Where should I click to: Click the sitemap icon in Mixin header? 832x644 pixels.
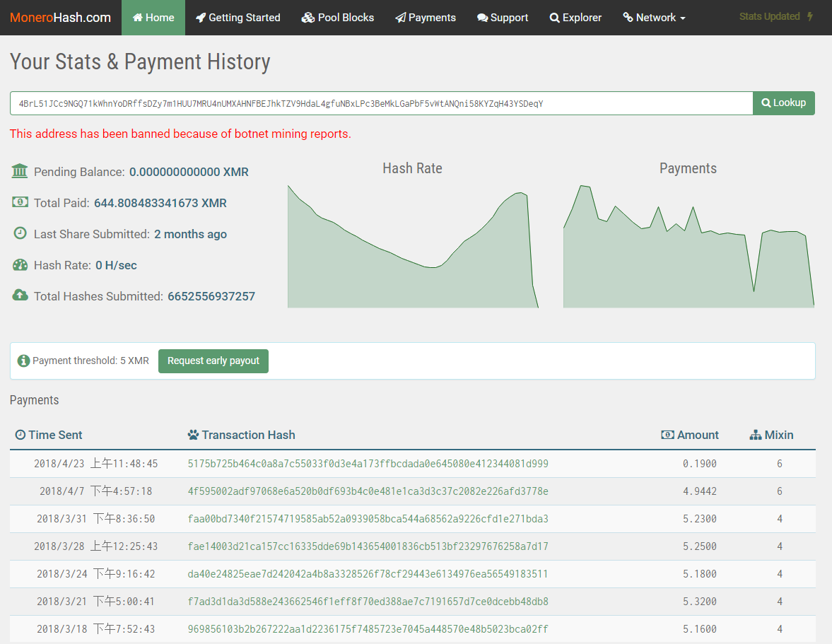tap(755, 435)
